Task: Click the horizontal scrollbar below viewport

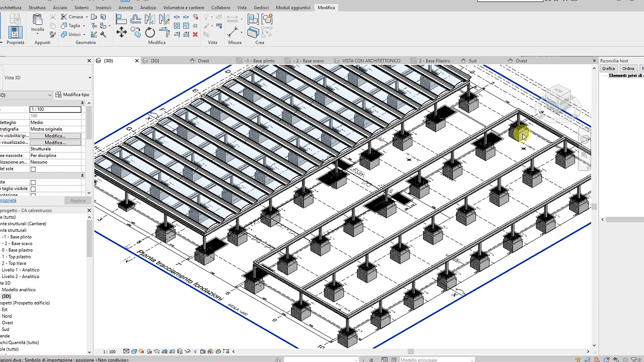Action: click(x=411, y=351)
